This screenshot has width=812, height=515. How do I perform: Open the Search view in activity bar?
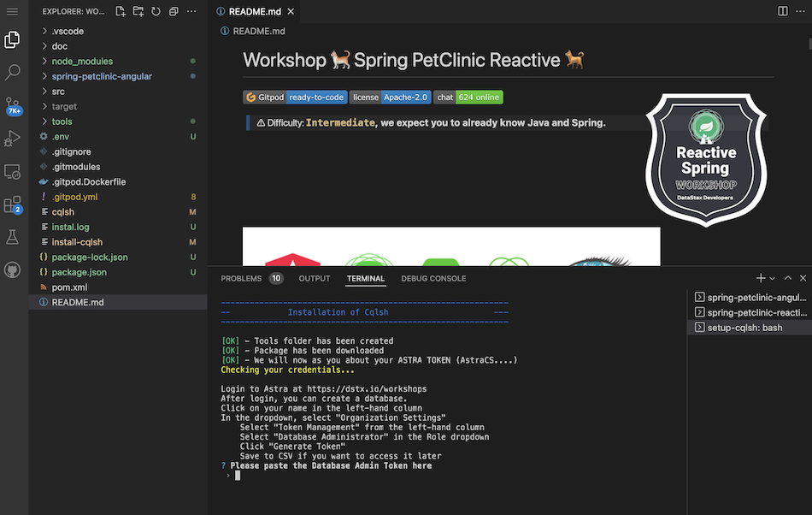click(13, 72)
